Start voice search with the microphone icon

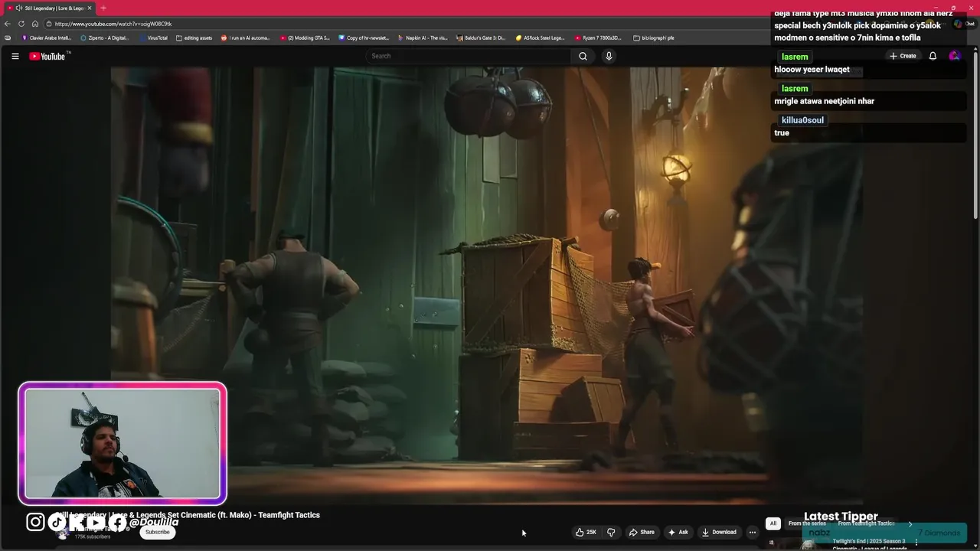(x=609, y=56)
